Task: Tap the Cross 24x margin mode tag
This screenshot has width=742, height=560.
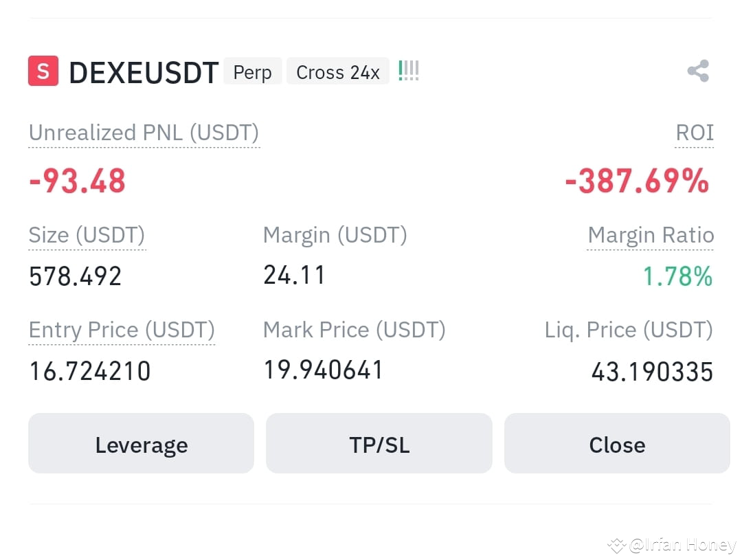Action: point(338,72)
